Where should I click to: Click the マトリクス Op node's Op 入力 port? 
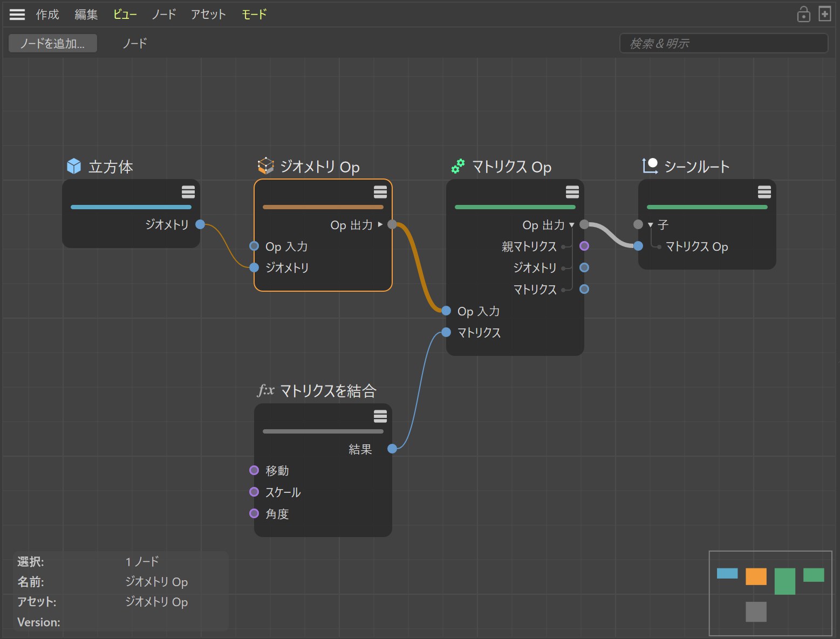[x=446, y=311]
